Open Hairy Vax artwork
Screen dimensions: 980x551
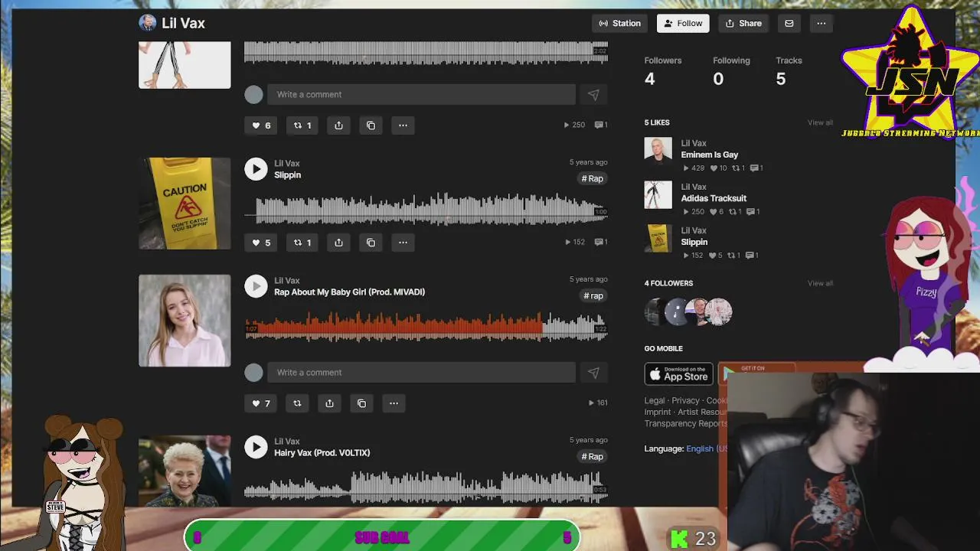pyautogui.click(x=185, y=471)
